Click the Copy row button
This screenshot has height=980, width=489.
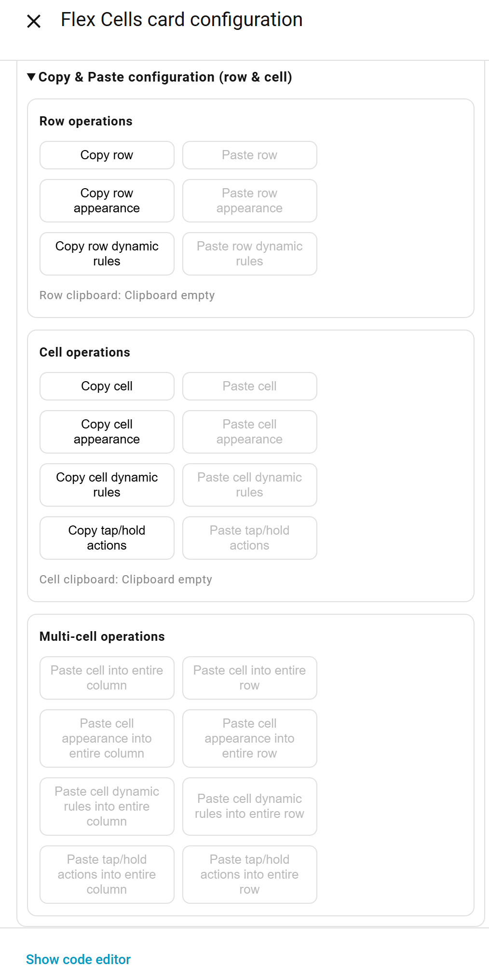tap(107, 155)
